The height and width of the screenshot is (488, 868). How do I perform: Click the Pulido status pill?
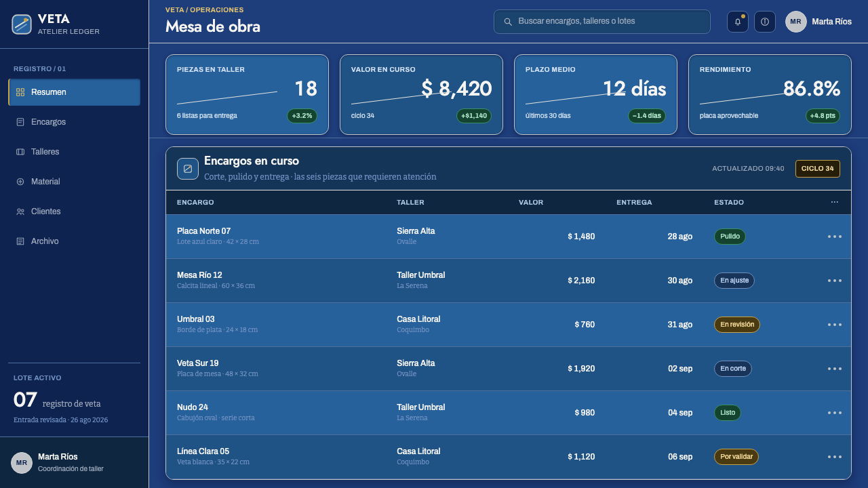[730, 237]
